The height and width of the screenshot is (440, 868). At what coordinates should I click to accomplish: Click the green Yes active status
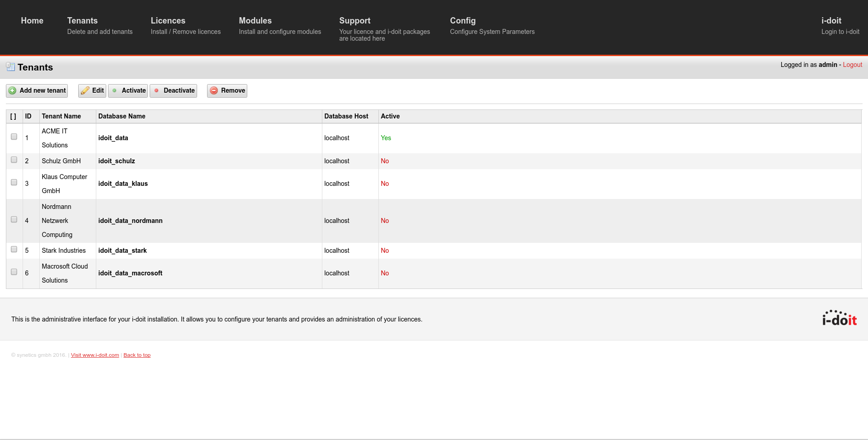pos(386,138)
